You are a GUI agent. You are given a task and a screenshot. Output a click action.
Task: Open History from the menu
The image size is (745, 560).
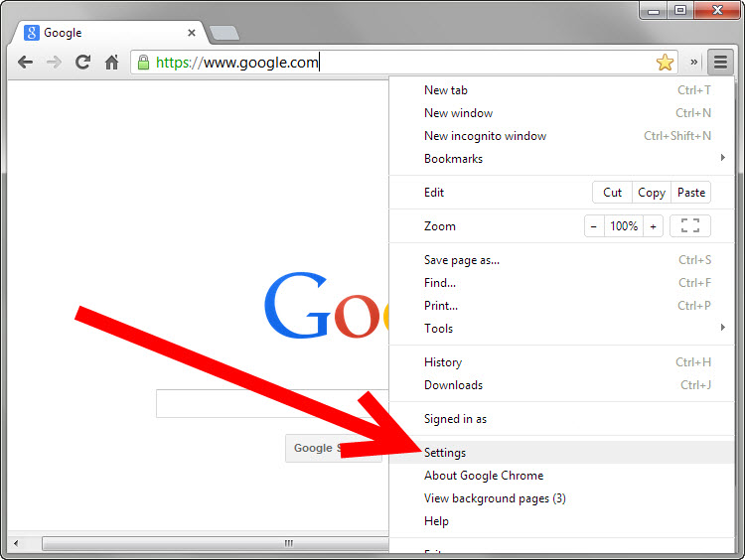(x=562, y=362)
